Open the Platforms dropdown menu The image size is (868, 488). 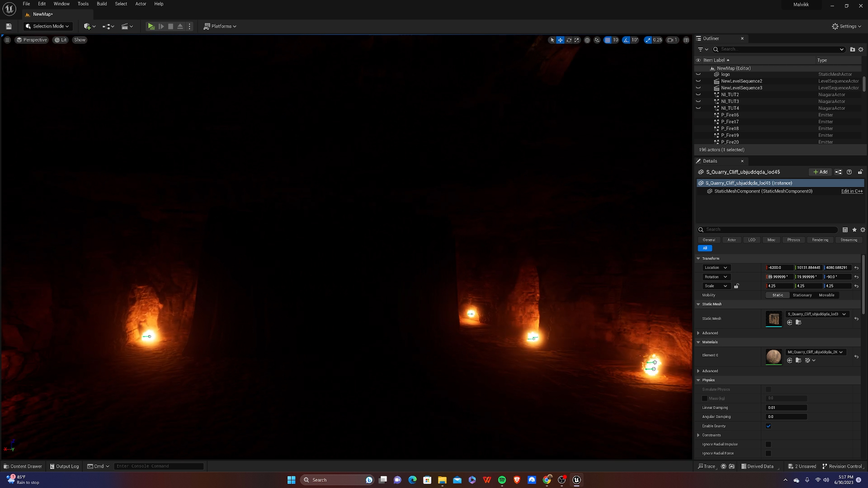pos(220,27)
